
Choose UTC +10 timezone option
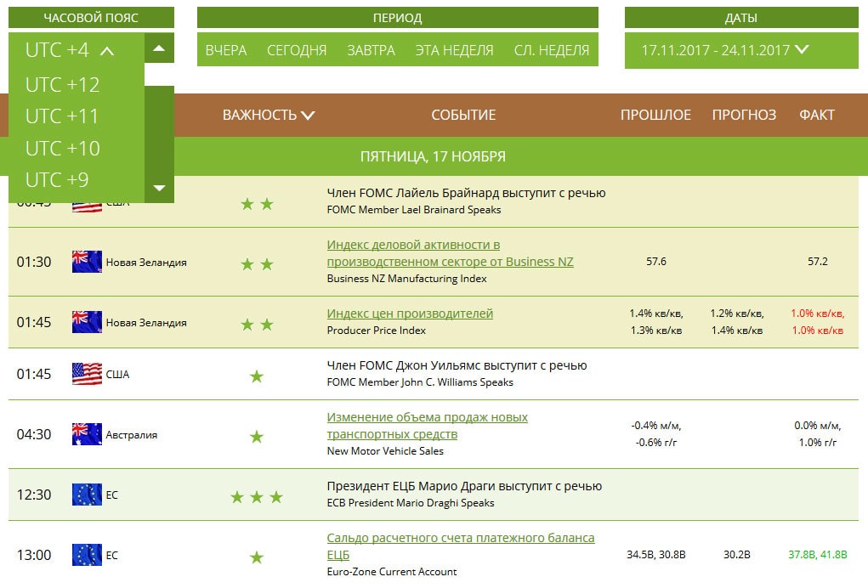[x=63, y=148]
